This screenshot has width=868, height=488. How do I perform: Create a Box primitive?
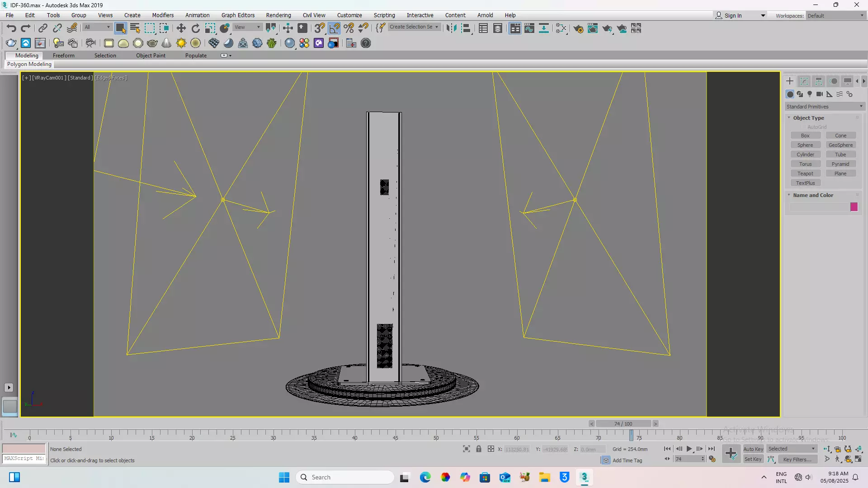(x=805, y=136)
